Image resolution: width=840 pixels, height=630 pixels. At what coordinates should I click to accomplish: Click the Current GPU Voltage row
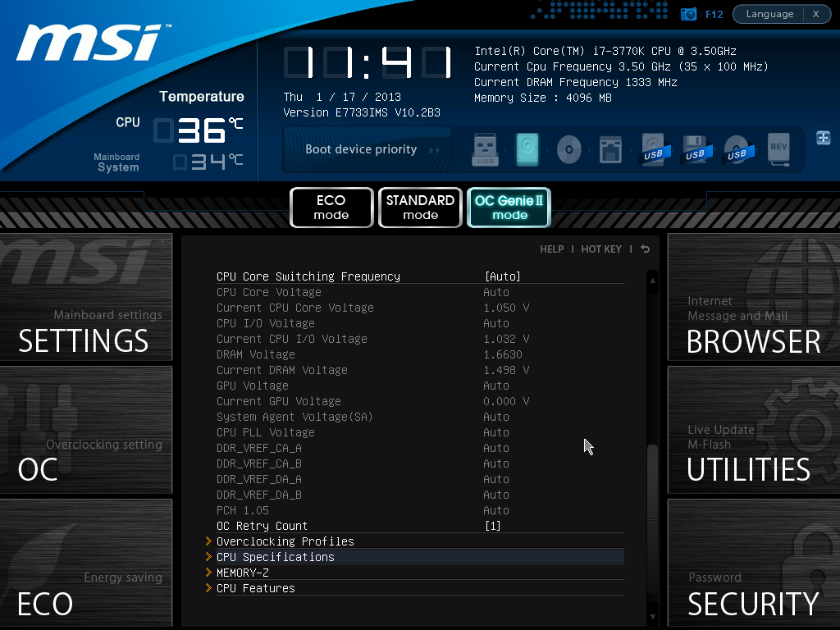pyautogui.click(x=420, y=400)
